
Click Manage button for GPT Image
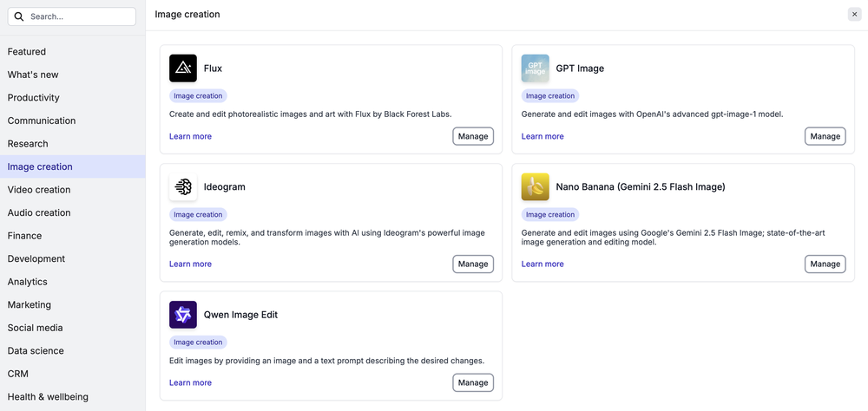click(825, 136)
